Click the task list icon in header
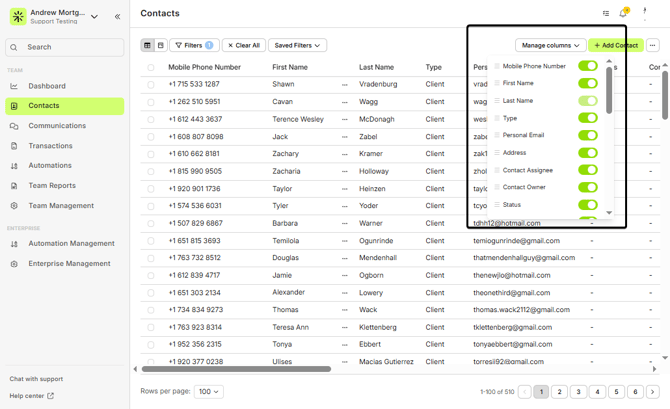This screenshot has height=409, width=670. point(606,14)
